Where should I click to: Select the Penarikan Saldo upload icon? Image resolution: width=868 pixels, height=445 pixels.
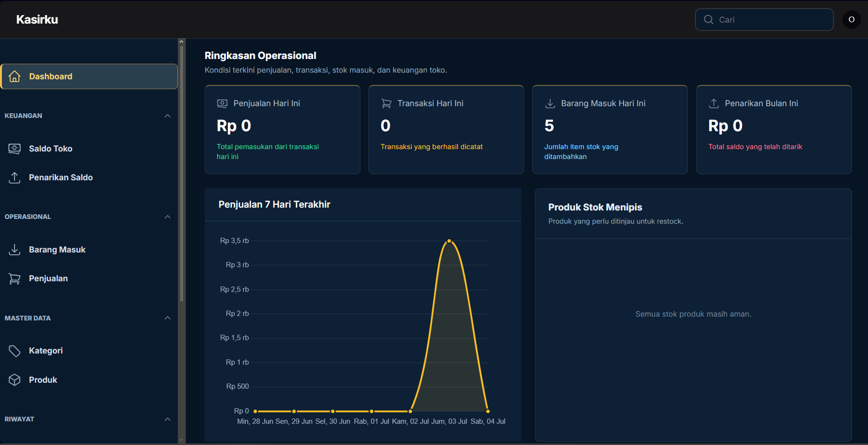[x=15, y=177]
